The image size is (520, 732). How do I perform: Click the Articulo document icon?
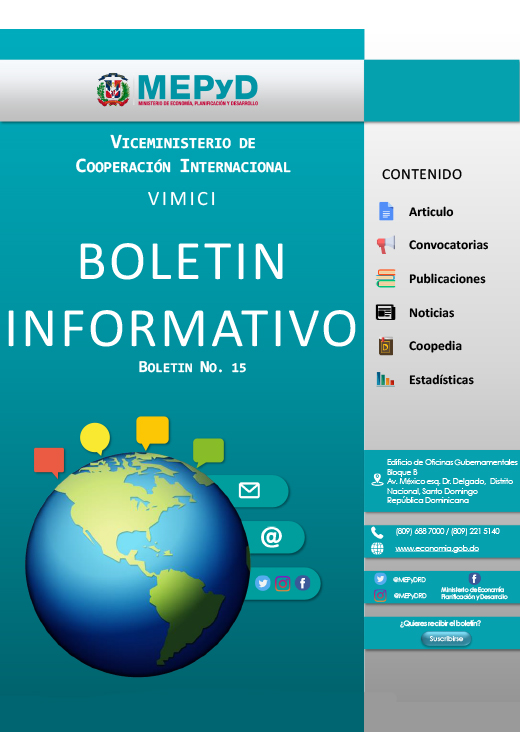point(386,211)
